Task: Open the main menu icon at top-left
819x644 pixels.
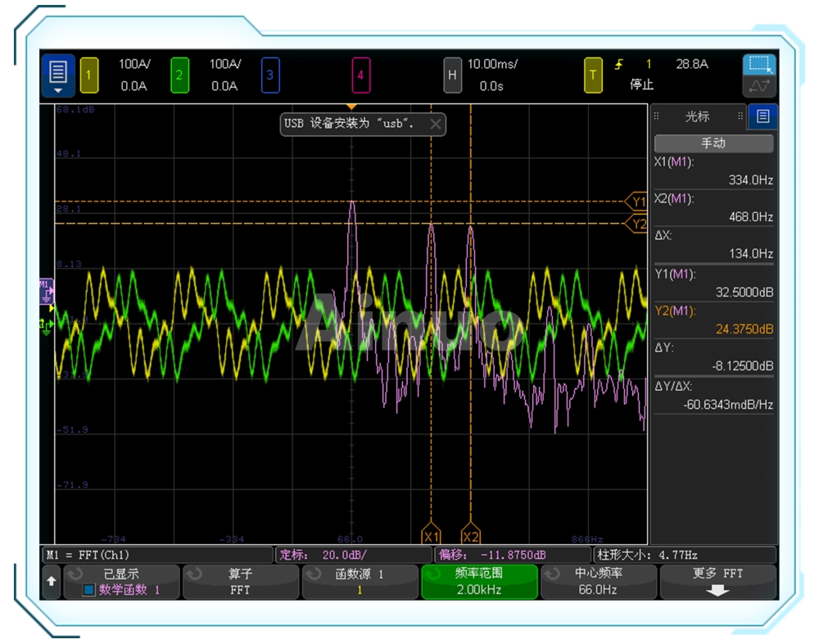Action: [x=58, y=75]
